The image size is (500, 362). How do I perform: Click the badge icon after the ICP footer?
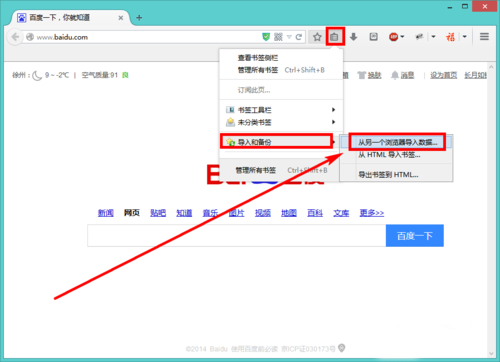[x=341, y=348]
